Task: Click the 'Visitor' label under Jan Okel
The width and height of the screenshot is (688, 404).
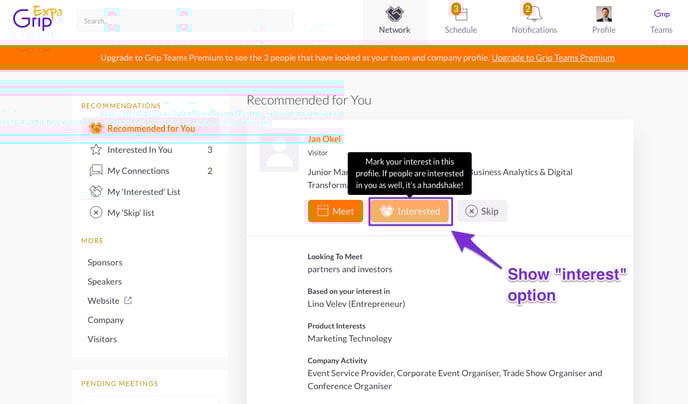Action: click(x=318, y=153)
